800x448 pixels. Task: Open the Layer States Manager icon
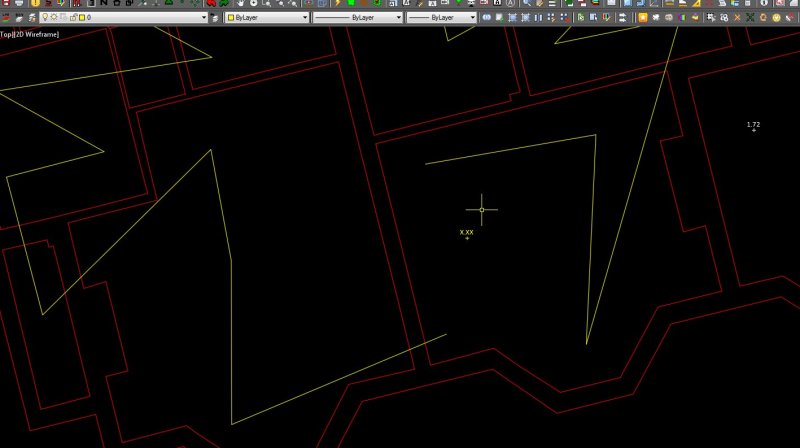pos(32,17)
